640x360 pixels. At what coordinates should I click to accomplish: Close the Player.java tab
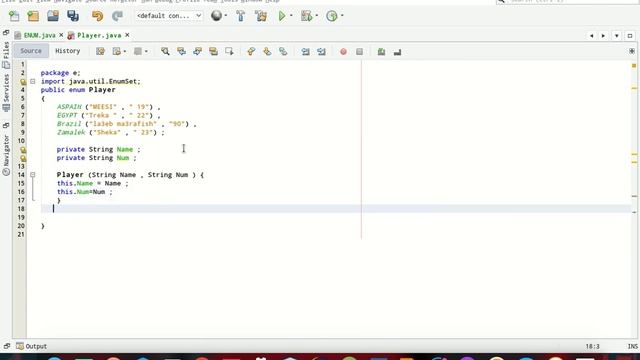coord(127,36)
